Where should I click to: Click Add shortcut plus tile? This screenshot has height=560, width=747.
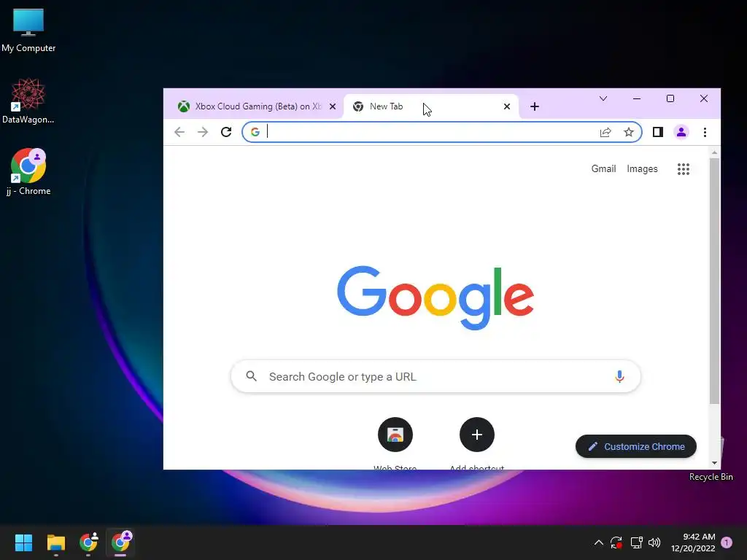(x=477, y=435)
